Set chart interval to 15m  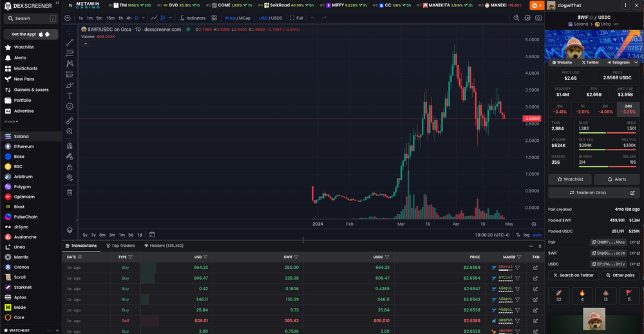pyautogui.click(x=110, y=18)
